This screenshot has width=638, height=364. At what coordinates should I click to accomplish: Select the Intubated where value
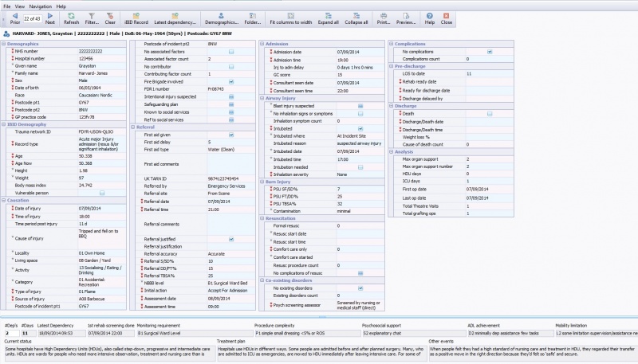click(x=360, y=136)
